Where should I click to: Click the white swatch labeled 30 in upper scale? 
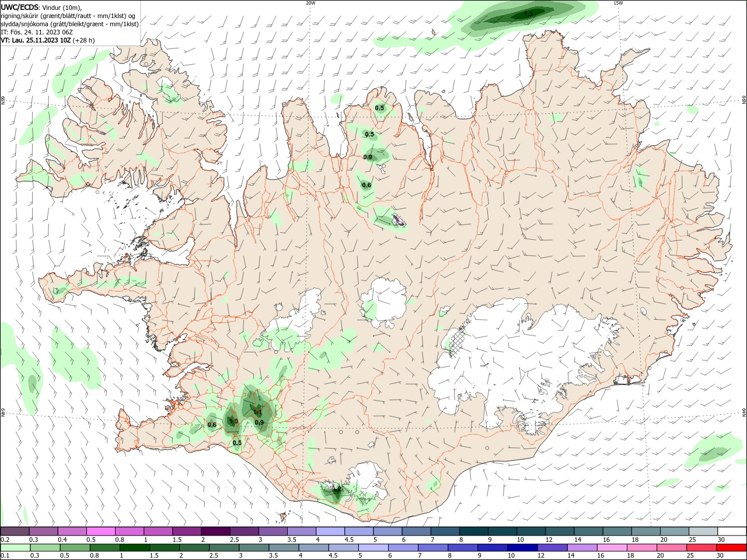tap(731, 531)
